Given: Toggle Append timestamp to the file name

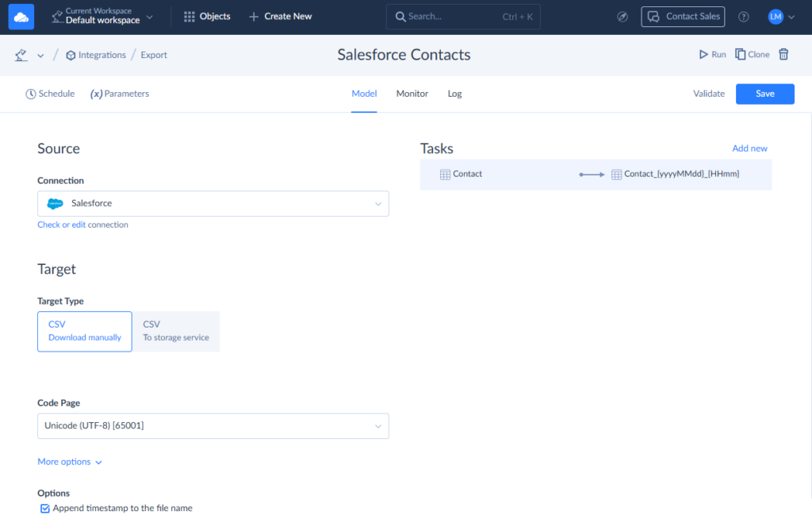Looking at the screenshot, I should (45, 509).
